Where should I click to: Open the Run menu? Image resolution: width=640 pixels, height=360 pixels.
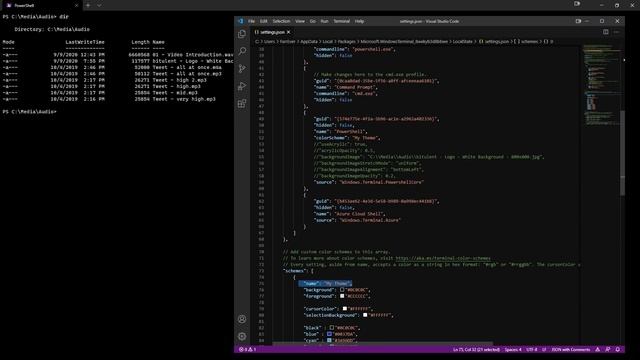point(324,21)
